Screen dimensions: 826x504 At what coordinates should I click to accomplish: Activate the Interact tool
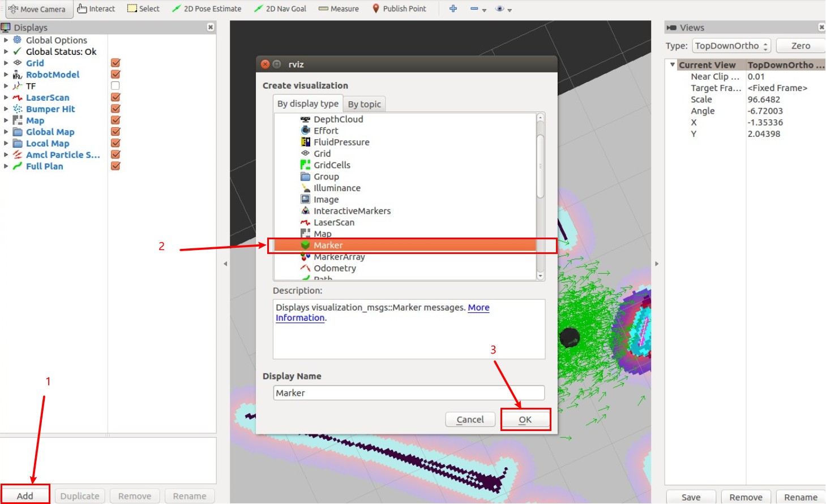tap(96, 8)
